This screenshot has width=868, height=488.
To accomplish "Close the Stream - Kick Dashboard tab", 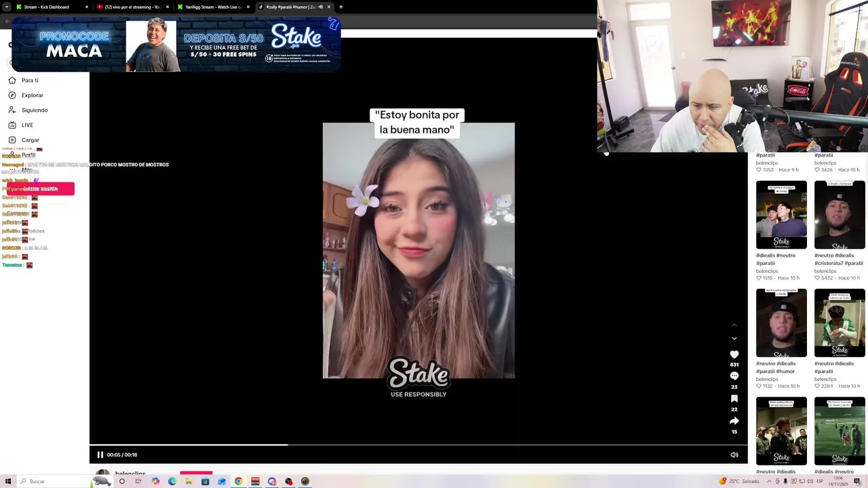I will pyautogui.click(x=87, y=7).
